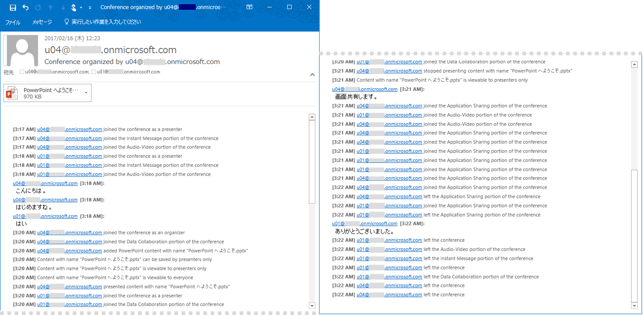Toggle the u01 recipient presence checkbox
644x315 pixels.
pyautogui.click(x=94, y=72)
